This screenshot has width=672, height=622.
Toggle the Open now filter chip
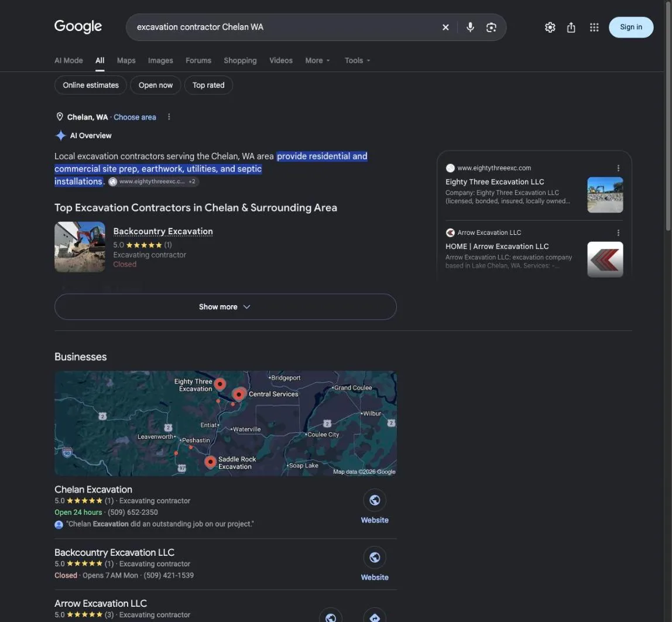tap(156, 85)
